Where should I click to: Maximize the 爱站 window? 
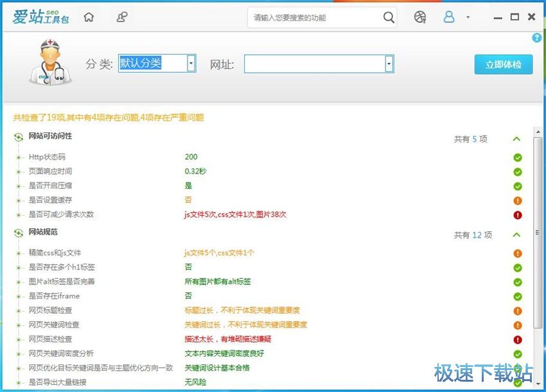tap(515, 17)
